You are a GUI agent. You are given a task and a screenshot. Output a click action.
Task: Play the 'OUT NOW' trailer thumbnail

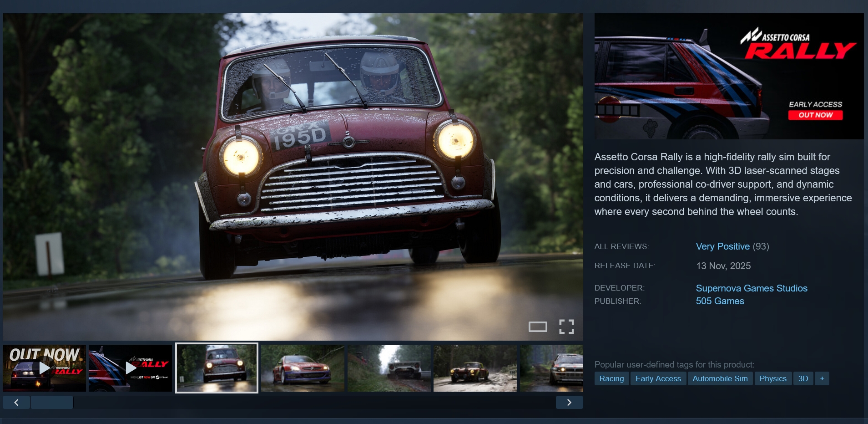(44, 368)
